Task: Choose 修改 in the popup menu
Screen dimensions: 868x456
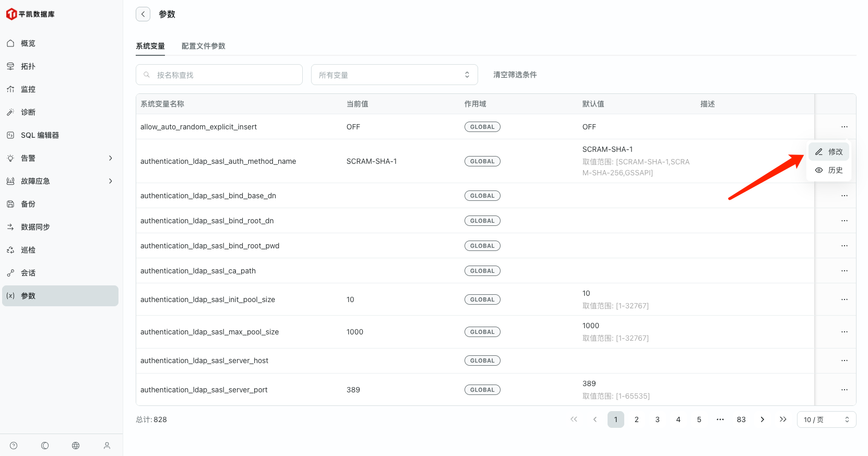Action: click(829, 152)
